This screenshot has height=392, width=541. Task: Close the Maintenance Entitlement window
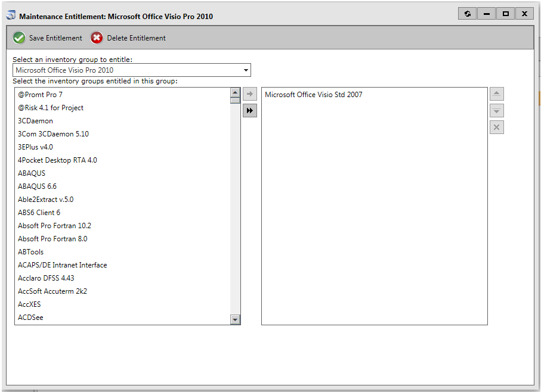[524, 14]
